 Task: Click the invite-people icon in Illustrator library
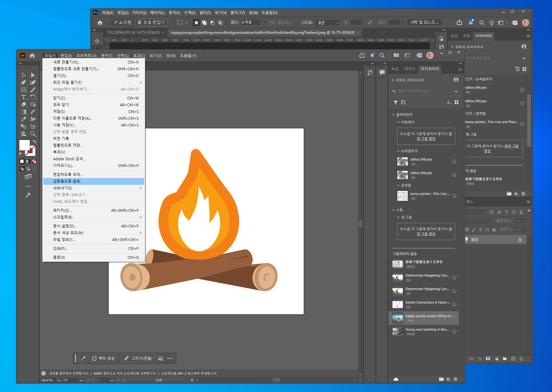pos(456,80)
